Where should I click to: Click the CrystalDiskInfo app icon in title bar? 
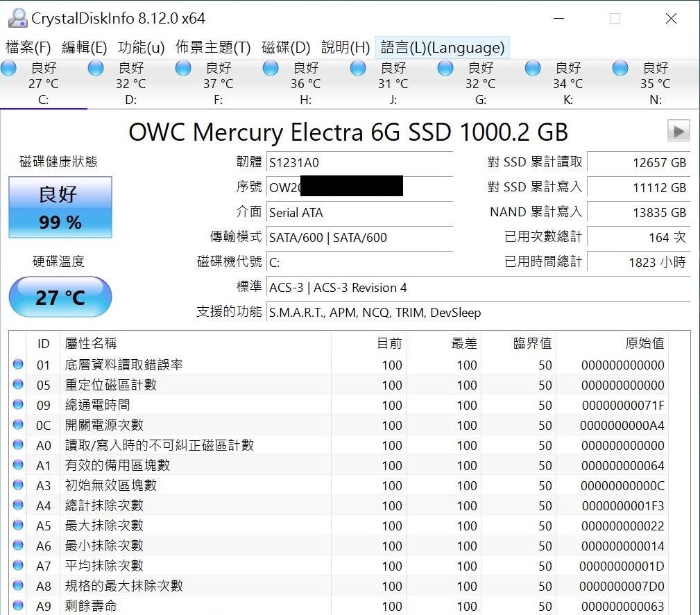pyautogui.click(x=18, y=18)
